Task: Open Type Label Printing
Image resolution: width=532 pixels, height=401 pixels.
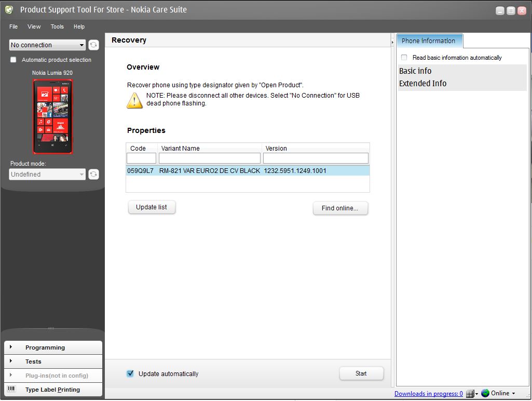Action: tap(53, 390)
